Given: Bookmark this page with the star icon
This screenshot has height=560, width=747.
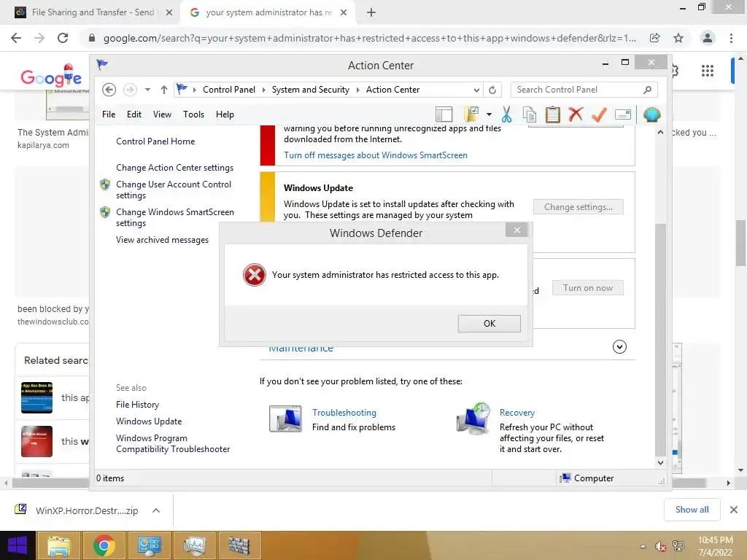Looking at the screenshot, I should coord(678,38).
